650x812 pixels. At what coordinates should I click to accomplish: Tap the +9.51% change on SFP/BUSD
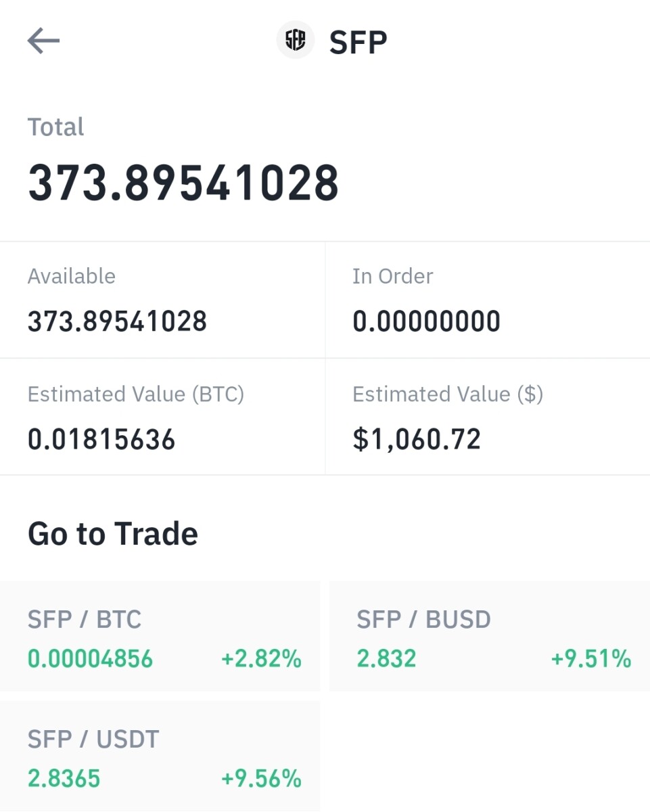591,659
